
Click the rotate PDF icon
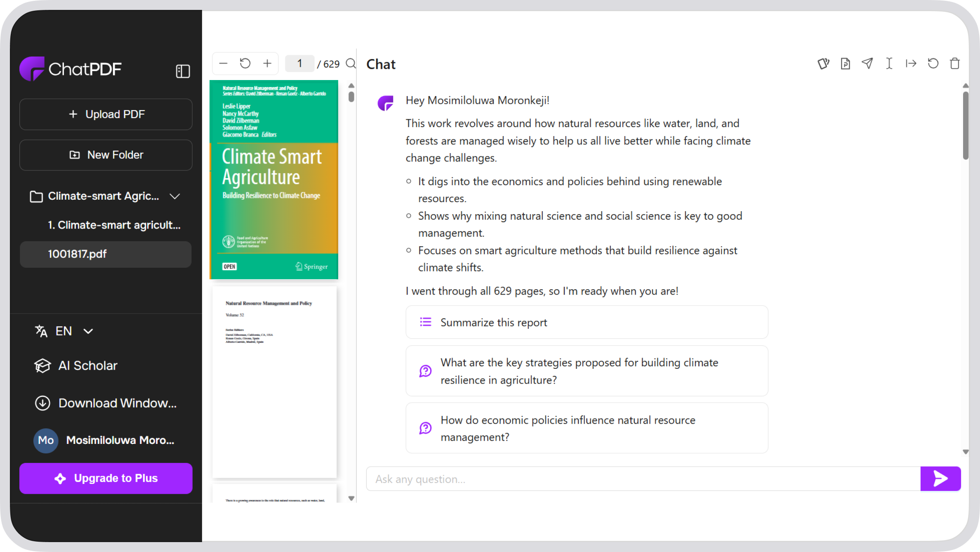pyautogui.click(x=245, y=64)
